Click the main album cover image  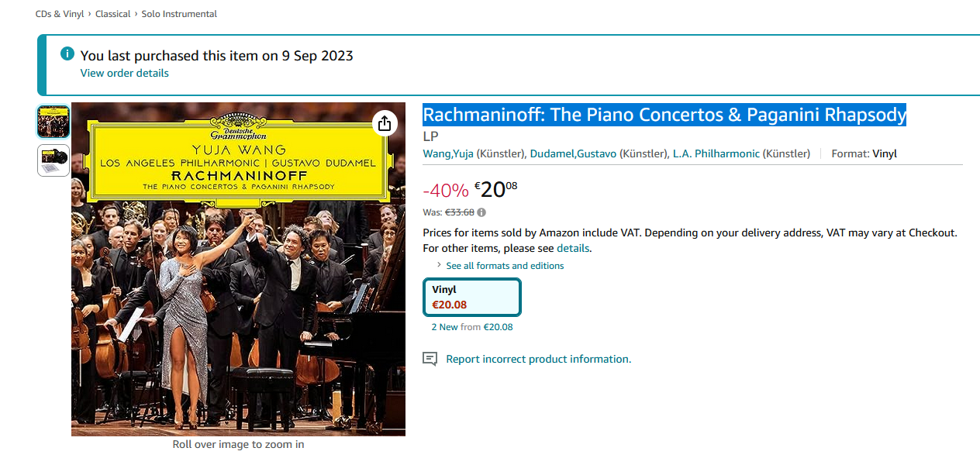[238, 269]
